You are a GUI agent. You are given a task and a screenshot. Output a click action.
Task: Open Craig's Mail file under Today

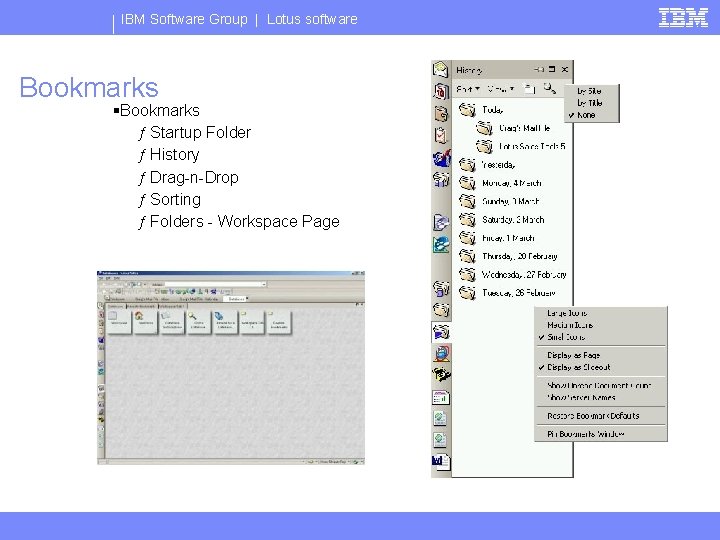513,128
